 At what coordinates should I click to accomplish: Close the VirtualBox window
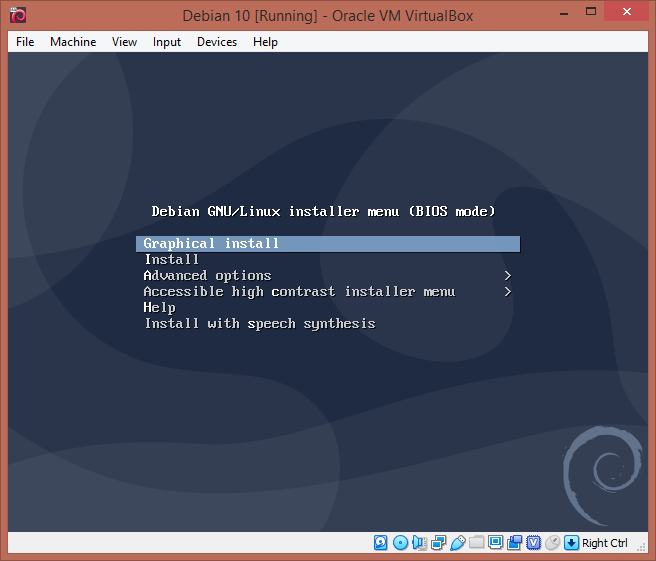tap(627, 12)
